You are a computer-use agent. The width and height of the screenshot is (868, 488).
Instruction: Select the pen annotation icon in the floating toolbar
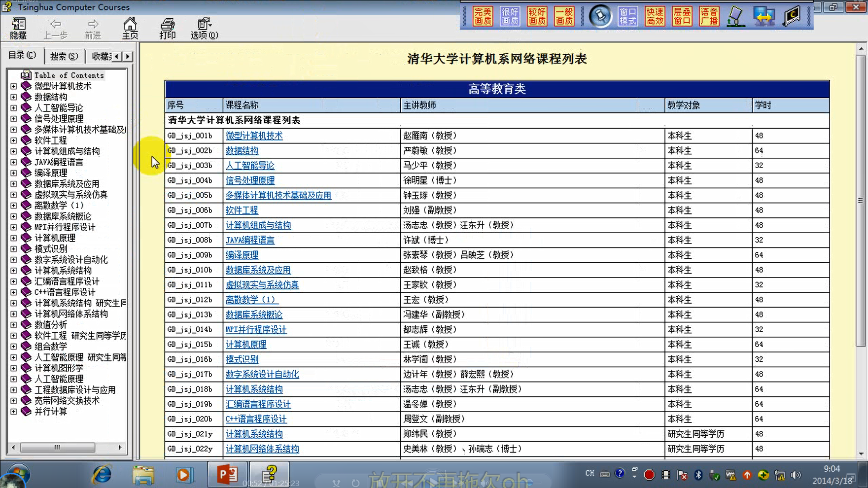736,16
